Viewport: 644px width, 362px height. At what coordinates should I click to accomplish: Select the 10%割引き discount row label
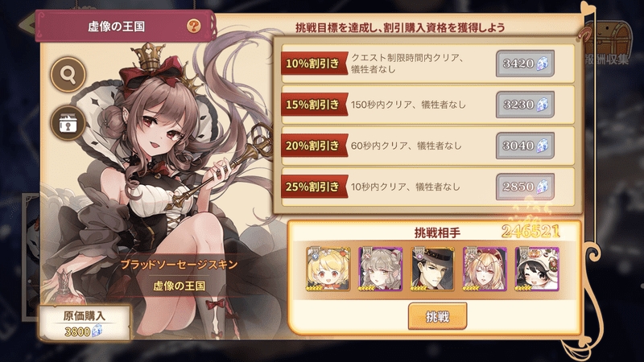tap(315, 64)
